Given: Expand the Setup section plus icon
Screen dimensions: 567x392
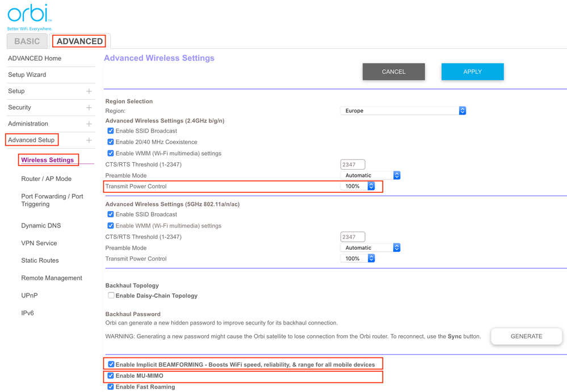Looking at the screenshot, I should coord(89,91).
